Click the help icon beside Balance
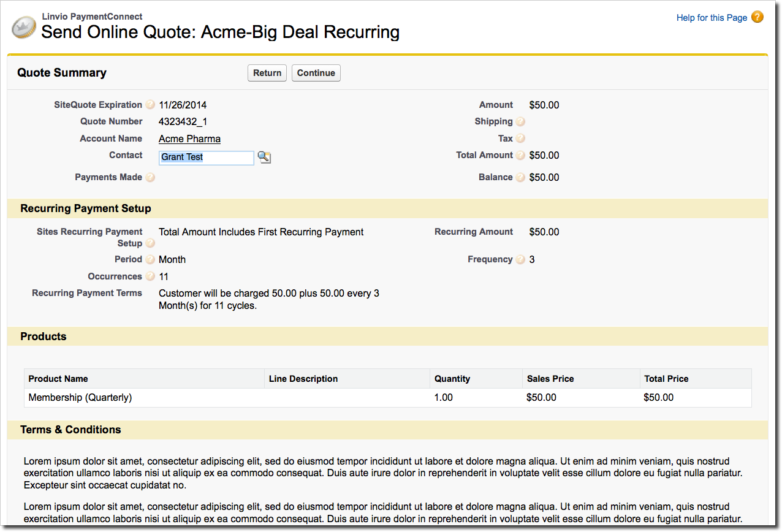Image resolution: width=782 pixels, height=532 pixels. coord(520,178)
